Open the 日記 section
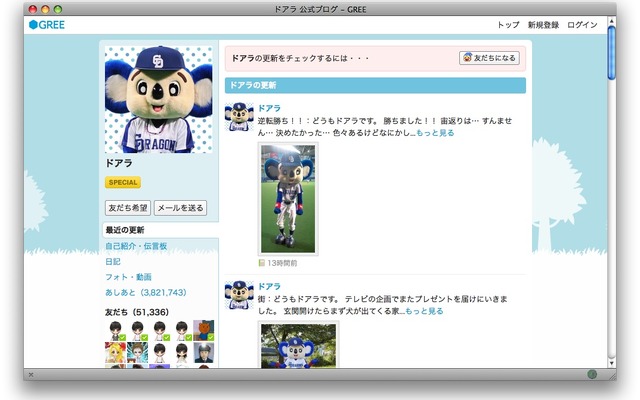 (113, 262)
